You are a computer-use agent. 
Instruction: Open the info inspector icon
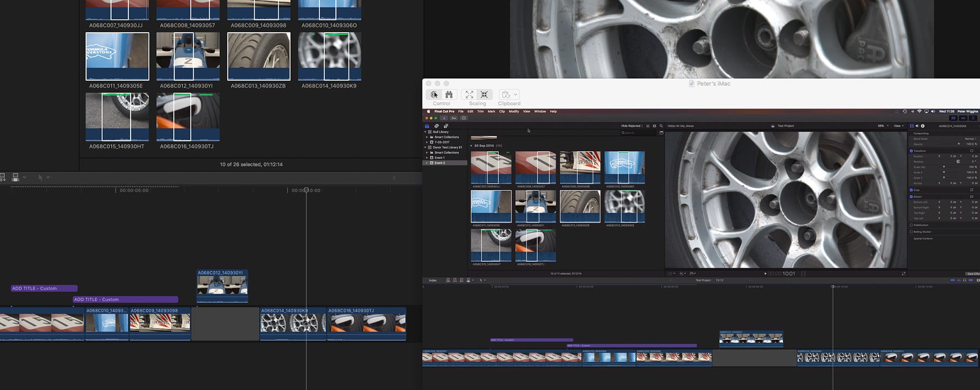click(x=923, y=126)
